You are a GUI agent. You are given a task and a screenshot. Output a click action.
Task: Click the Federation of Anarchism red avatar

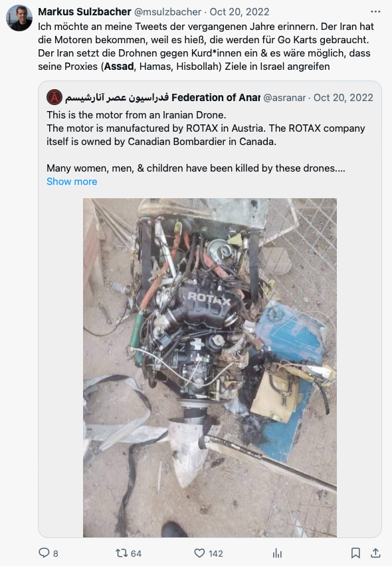click(54, 98)
